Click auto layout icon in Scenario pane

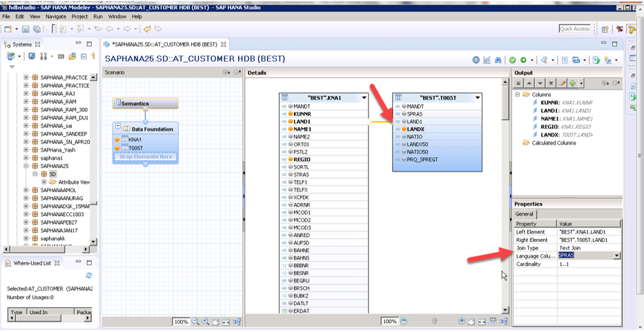pos(237,322)
